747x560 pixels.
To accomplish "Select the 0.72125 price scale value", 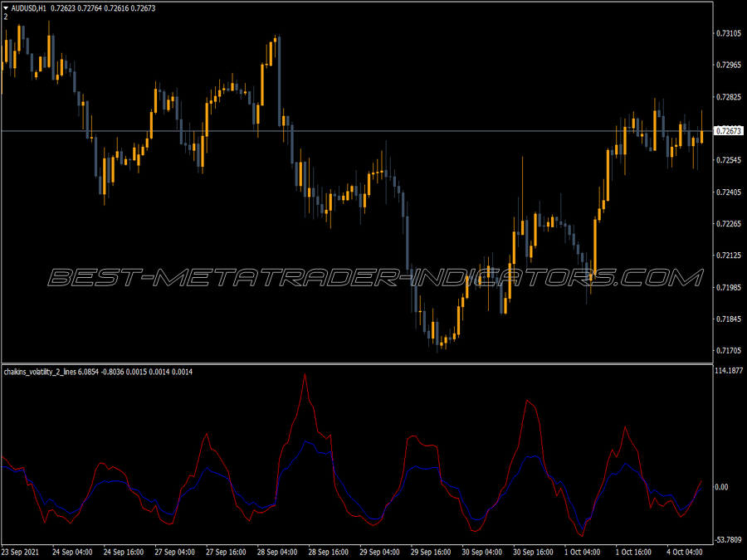I will tap(729, 256).
